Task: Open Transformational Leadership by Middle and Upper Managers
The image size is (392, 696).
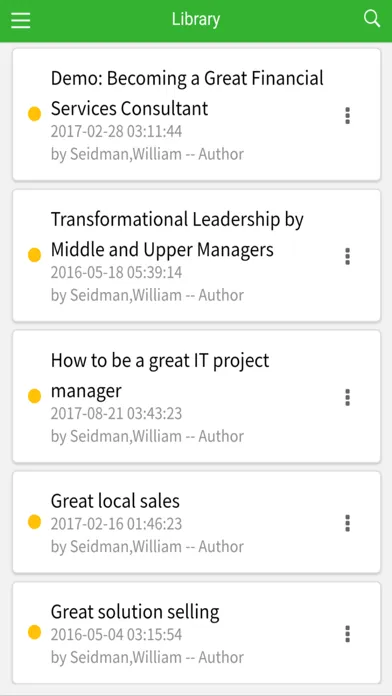Action: pyautogui.click(x=177, y=234)
